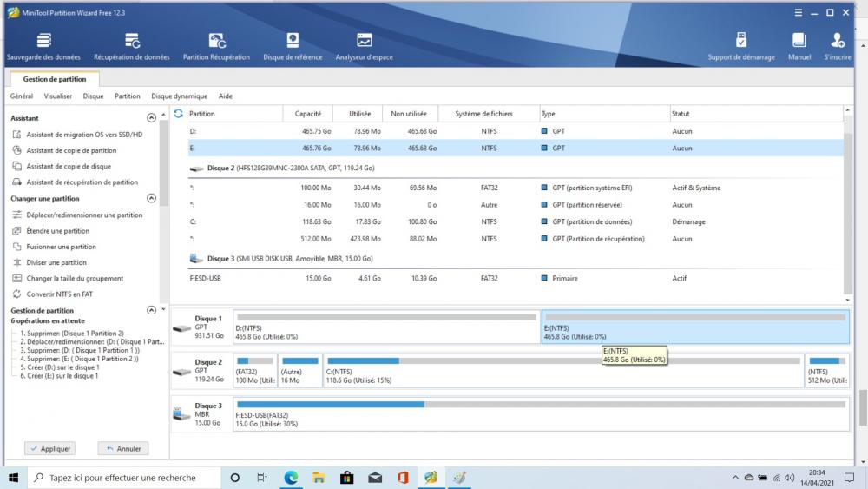This screenshot has height=489, width=868.
Task: Select Fusionner une partition option
Action: (x=61, y=247)
